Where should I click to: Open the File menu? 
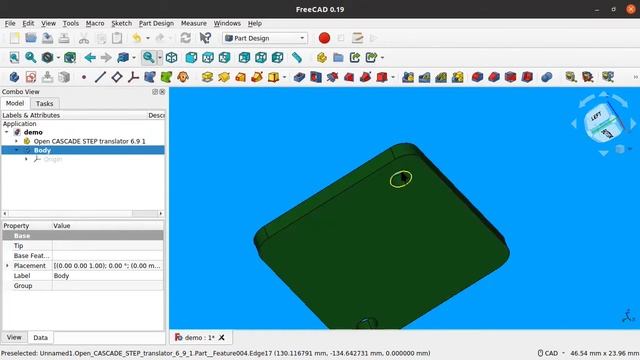pyautogui.click(x=10, y=23)
